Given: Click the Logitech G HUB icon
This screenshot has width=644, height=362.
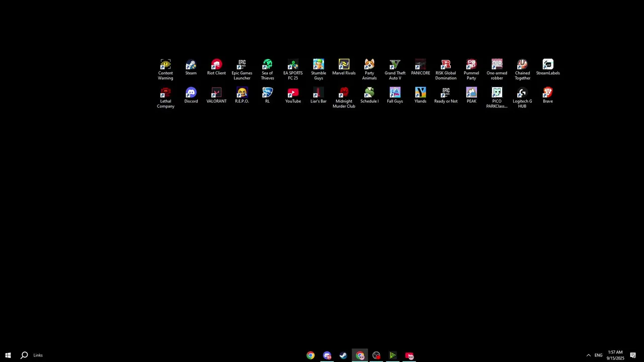Looking at the screenshot, I should tap(522, 98).
